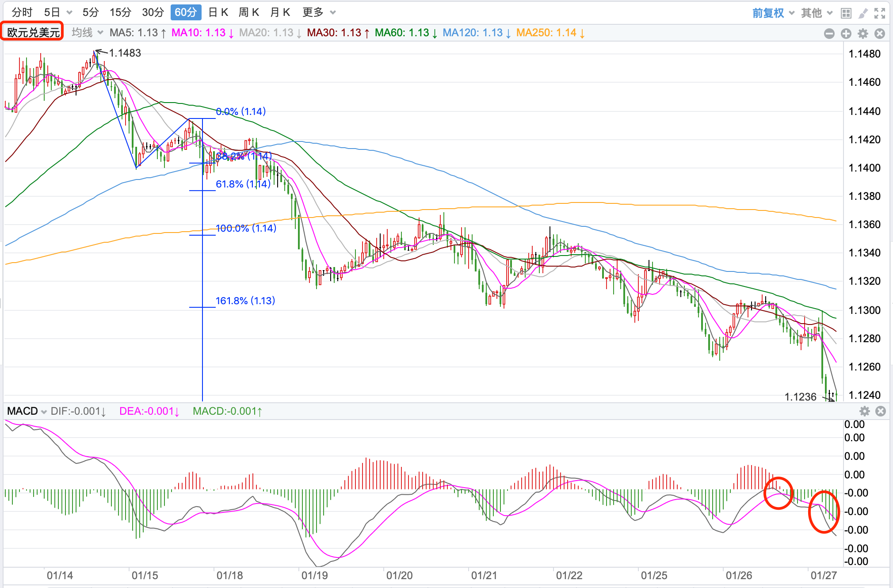Image resolution: width=893 pixels, height=588 pixels.
Task: Click the plus icon in MA indicator bar
Action: [x=846, y=34]
